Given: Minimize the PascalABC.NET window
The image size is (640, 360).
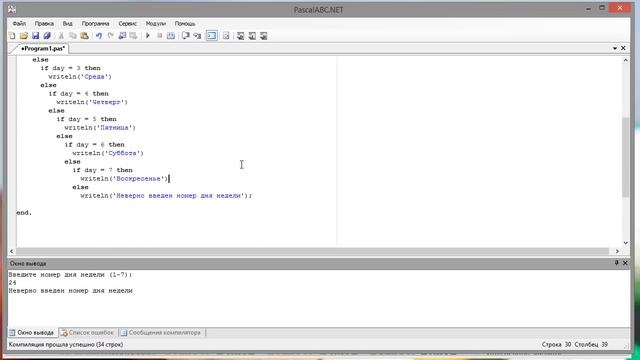Looking at the screenshot, I should [x=588, y=8].
